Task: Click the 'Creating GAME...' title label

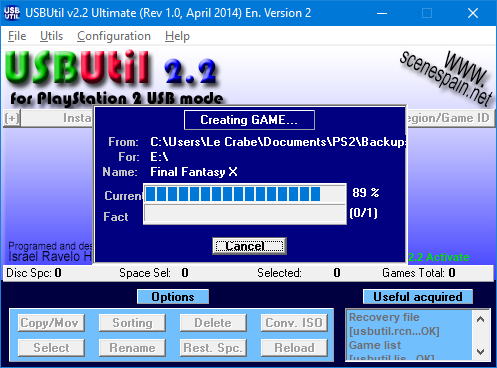Action: click(249, 120)
